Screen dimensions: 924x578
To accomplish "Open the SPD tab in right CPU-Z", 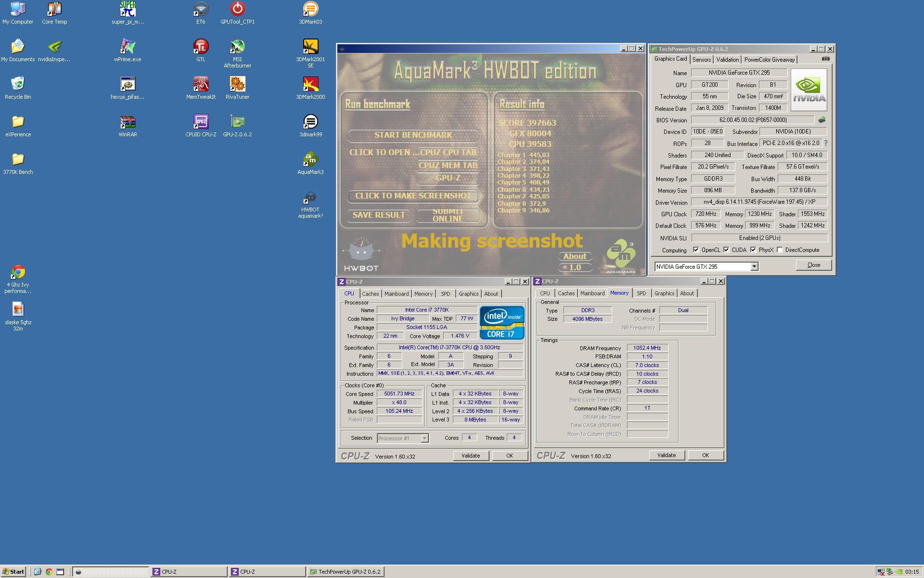I will [x=641, y=293].
